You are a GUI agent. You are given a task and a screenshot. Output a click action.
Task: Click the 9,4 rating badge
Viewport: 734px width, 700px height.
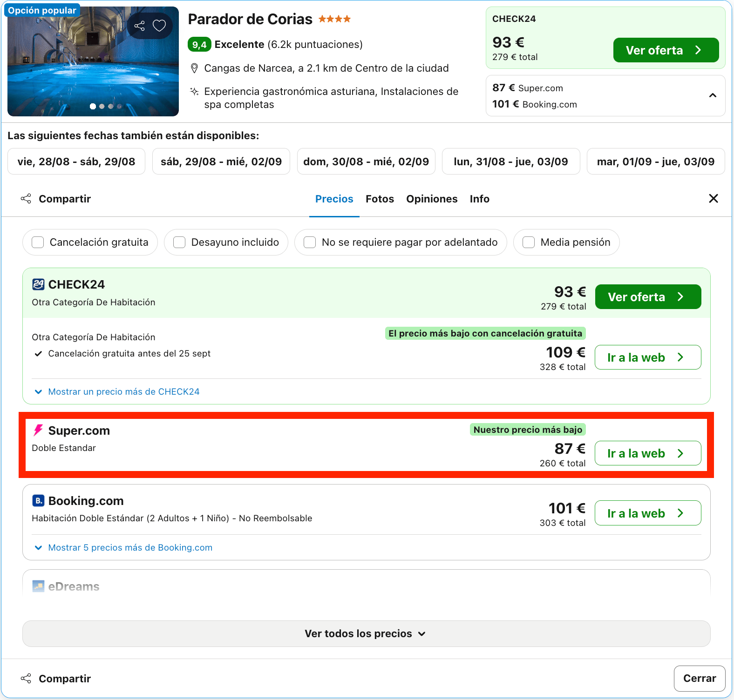199,45
